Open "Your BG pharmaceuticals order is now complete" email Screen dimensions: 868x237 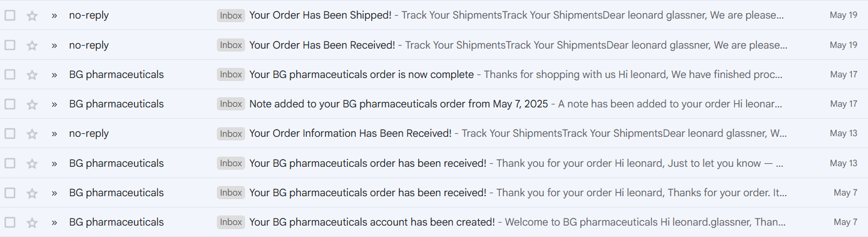[361, 74]
